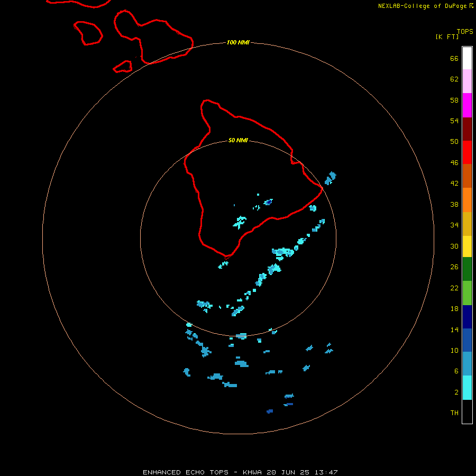Click the light green swatch between 22 and 26
The width and height of the screenshot is (476, 476).
467,293
